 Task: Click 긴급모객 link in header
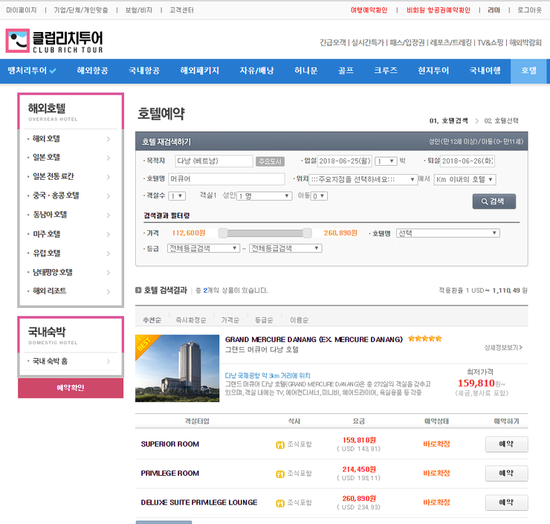pos(333,42)
